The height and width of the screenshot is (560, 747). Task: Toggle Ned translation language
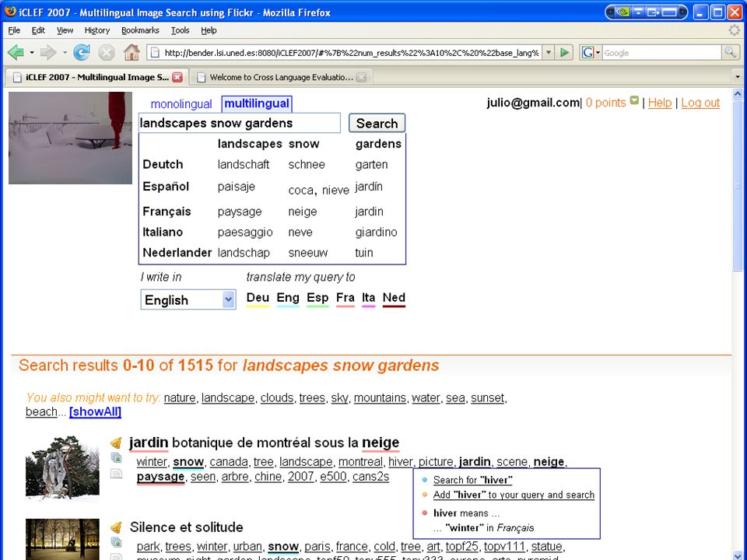tap(394, 299)
